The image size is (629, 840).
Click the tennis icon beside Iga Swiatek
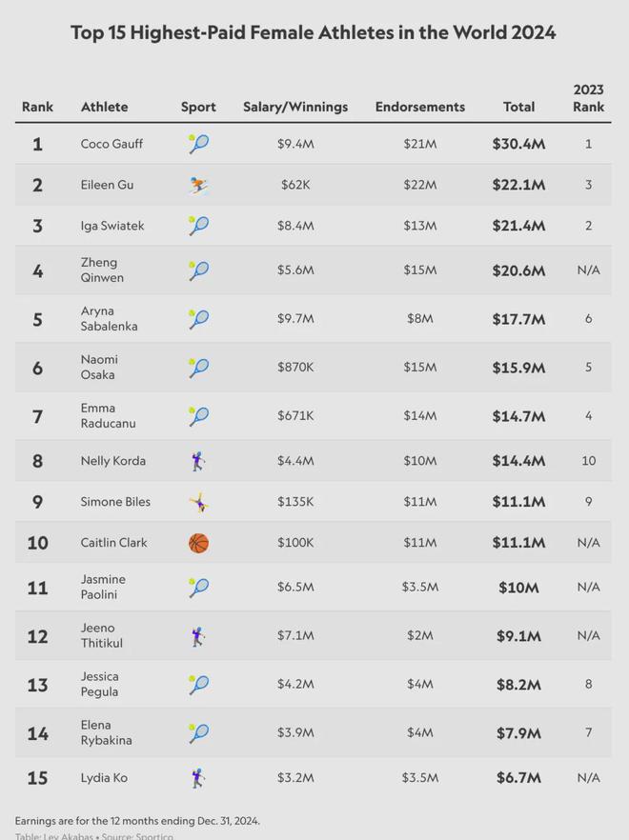click(198, 226)
